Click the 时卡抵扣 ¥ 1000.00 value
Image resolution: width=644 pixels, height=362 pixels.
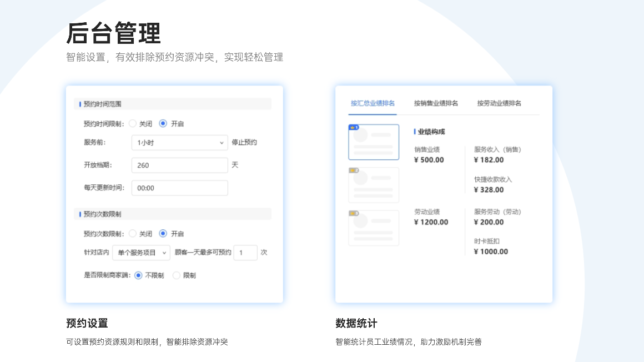pyautogui.click(x=491, y=252)
